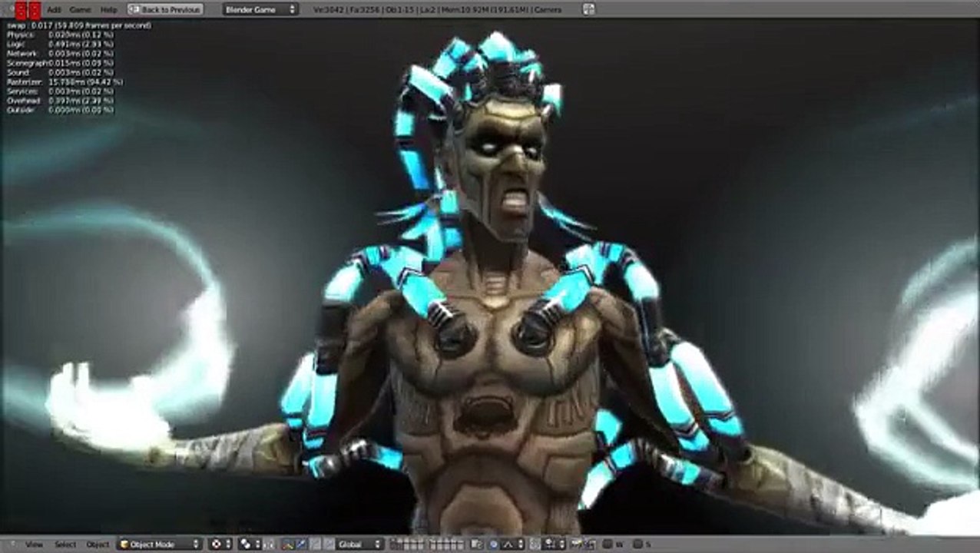
Task: Click the Overhead profiling line
Action: [60, 101]
